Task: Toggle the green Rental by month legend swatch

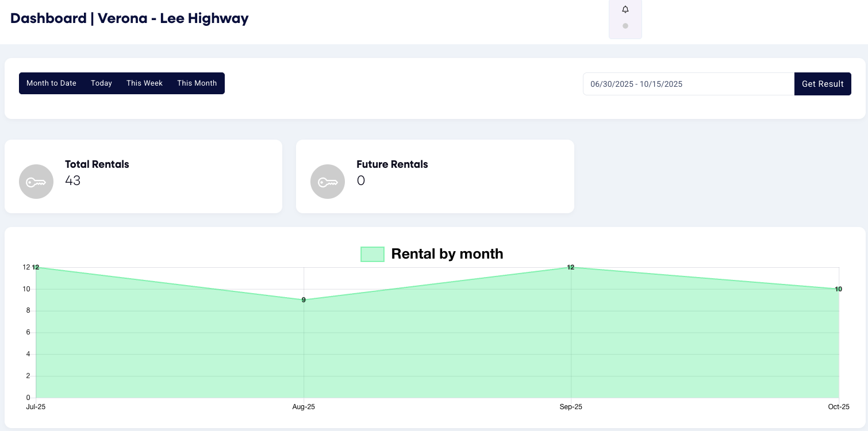Action: (x=372, y=254)
